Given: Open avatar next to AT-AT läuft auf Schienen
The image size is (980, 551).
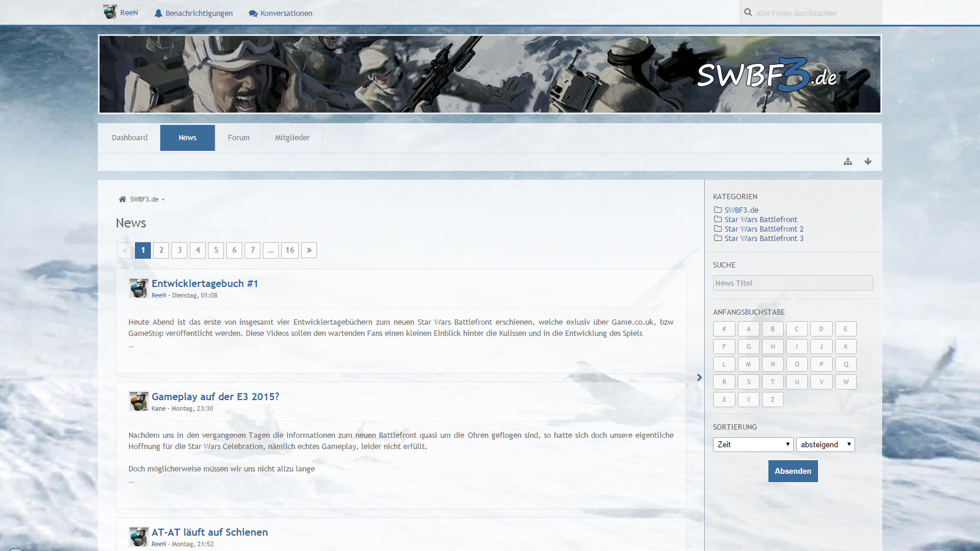Looking at the screenshot, I should point(138,537).
